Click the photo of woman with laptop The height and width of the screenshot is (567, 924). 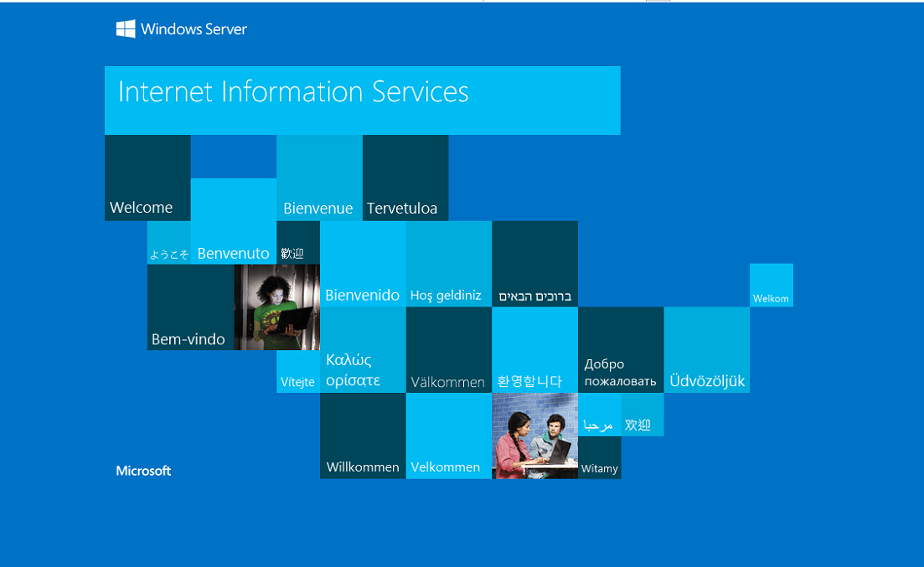coord(277,307)
